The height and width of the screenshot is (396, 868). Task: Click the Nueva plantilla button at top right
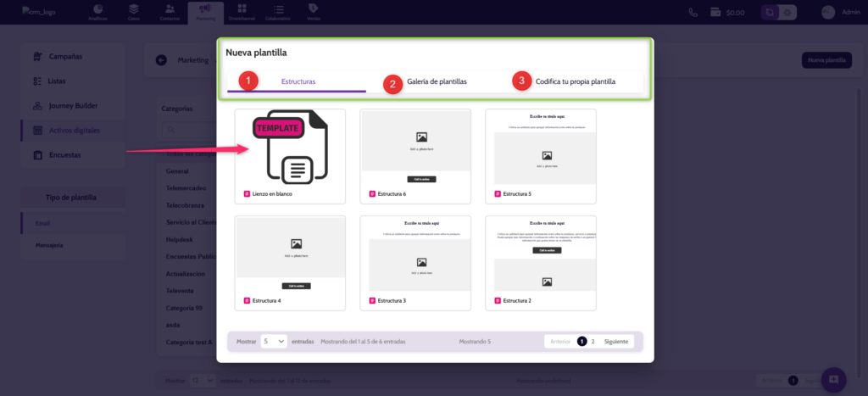tap(826, 60)
